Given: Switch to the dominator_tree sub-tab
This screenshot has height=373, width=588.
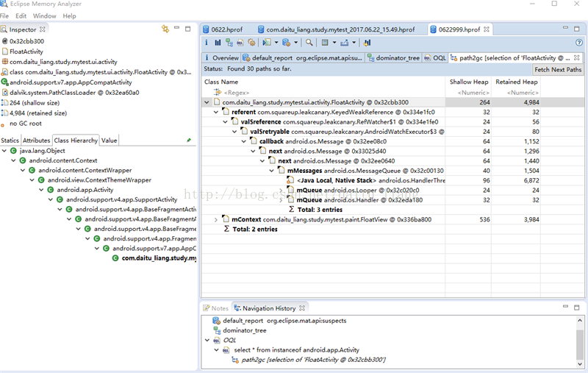Looking at the screenshot, I should (393, 58).
